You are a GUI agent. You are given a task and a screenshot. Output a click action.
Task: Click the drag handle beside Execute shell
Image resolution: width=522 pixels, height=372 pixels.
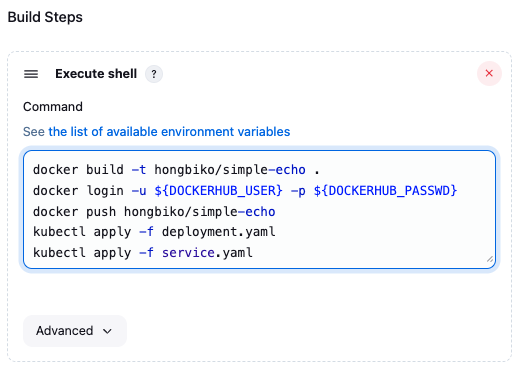click(x=31, y=74)
